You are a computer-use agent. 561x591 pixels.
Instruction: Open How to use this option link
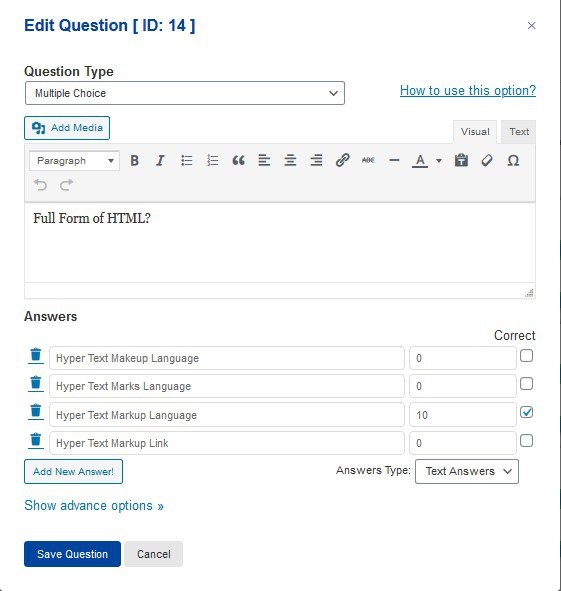point(468,90)
